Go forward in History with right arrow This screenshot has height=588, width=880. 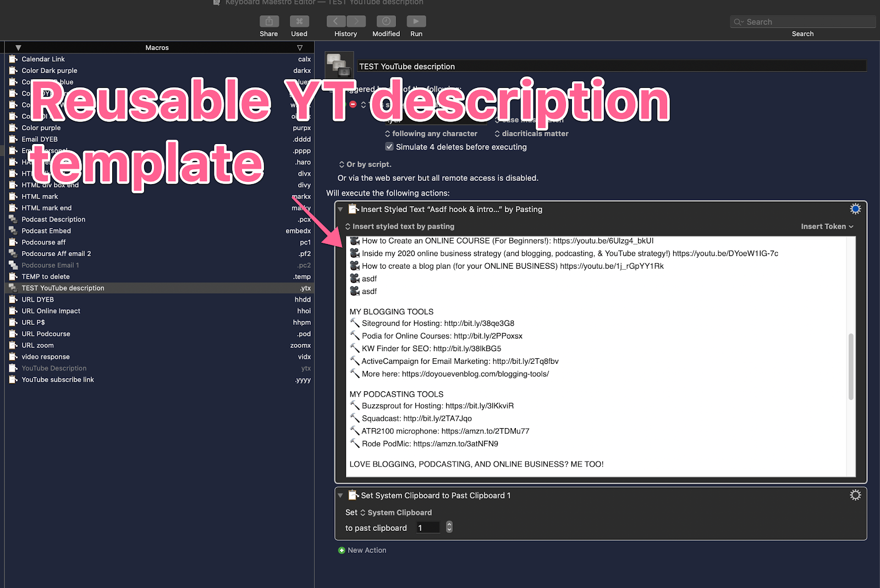(356, 21)
